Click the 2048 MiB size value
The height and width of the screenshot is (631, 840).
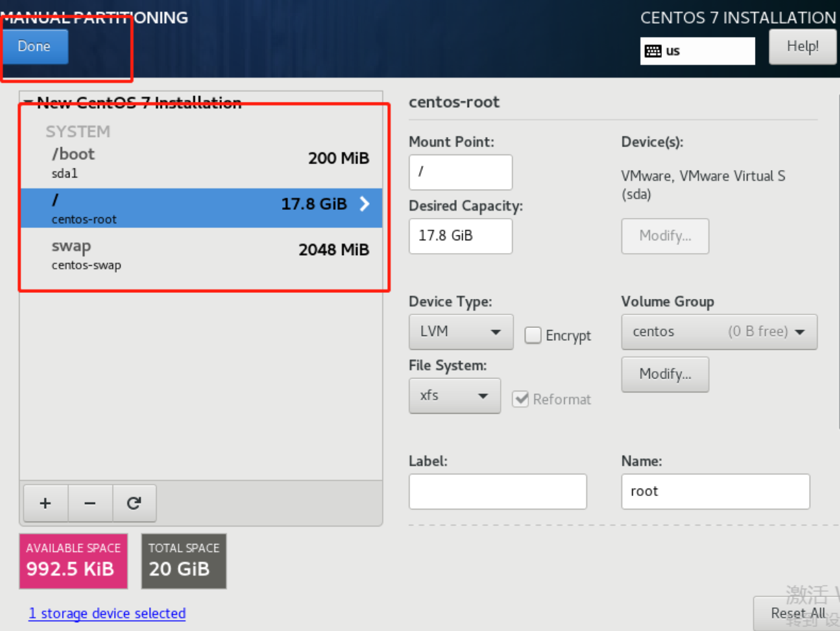point(334,250)
